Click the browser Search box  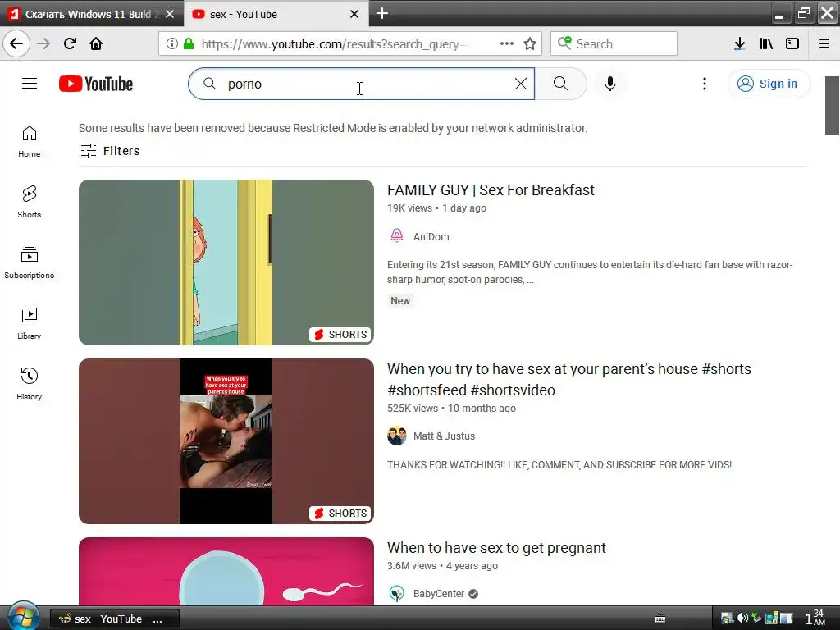coord(614,44)
